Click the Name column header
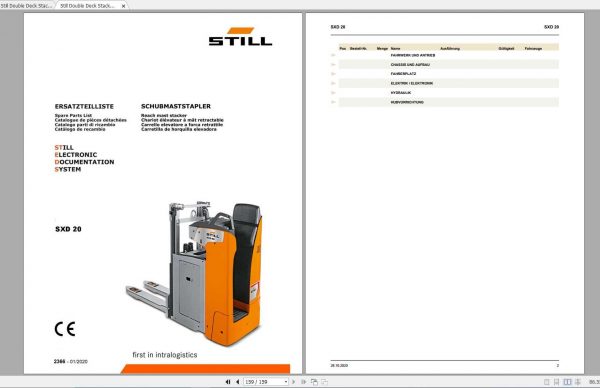The image size is (600, 388). 395,49
